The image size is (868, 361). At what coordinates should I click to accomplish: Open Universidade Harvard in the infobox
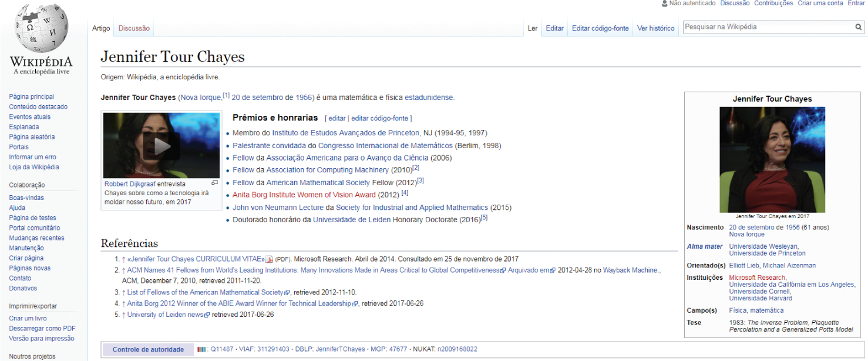pos(760,298)
